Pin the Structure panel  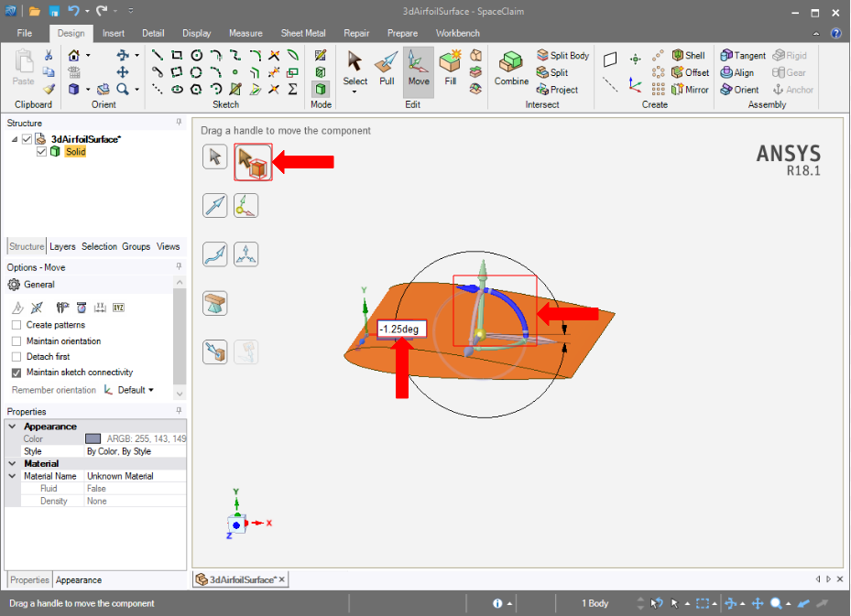pos(179,123)
